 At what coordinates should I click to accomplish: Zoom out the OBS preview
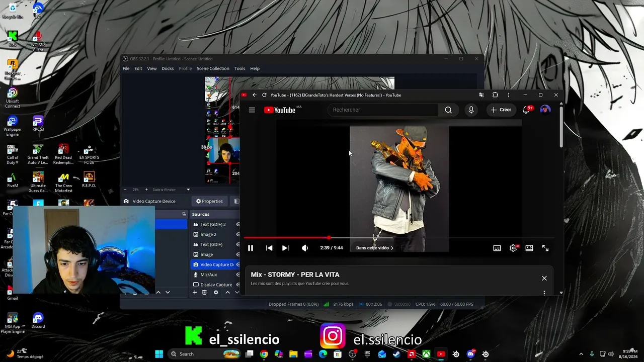point(125,190)
